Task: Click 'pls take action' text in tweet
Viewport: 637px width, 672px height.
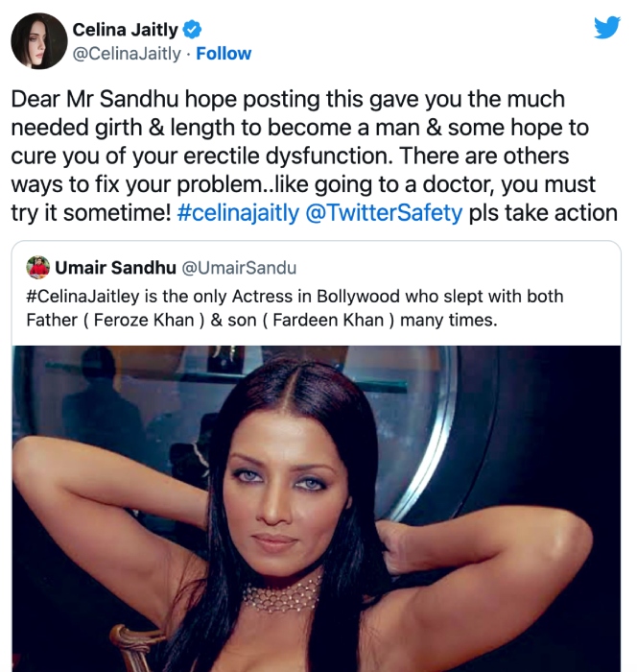Action: pyautogui.click(x=543, y=213)
